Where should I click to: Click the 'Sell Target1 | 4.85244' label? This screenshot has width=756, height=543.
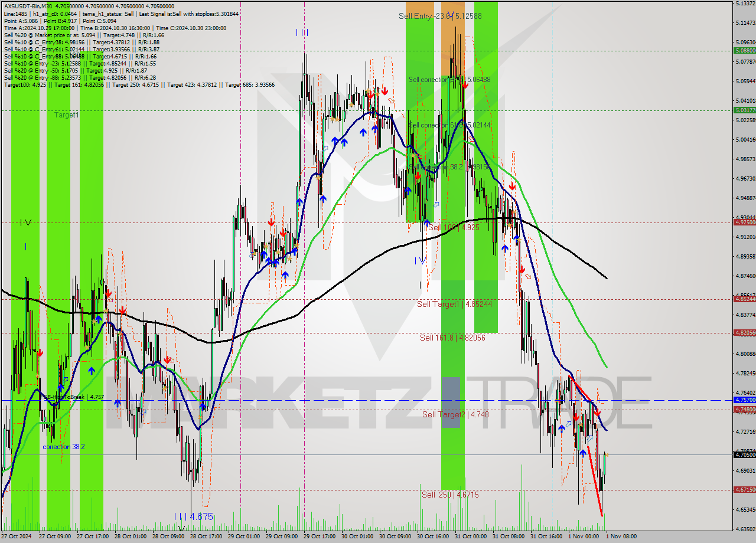coord(454,304)
